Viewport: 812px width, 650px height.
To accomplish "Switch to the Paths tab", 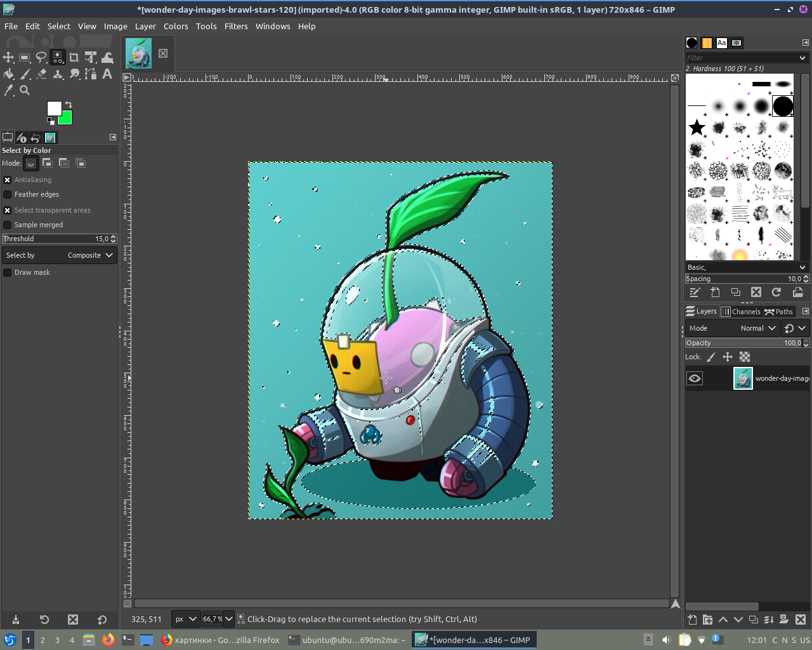I will point(779,312).
